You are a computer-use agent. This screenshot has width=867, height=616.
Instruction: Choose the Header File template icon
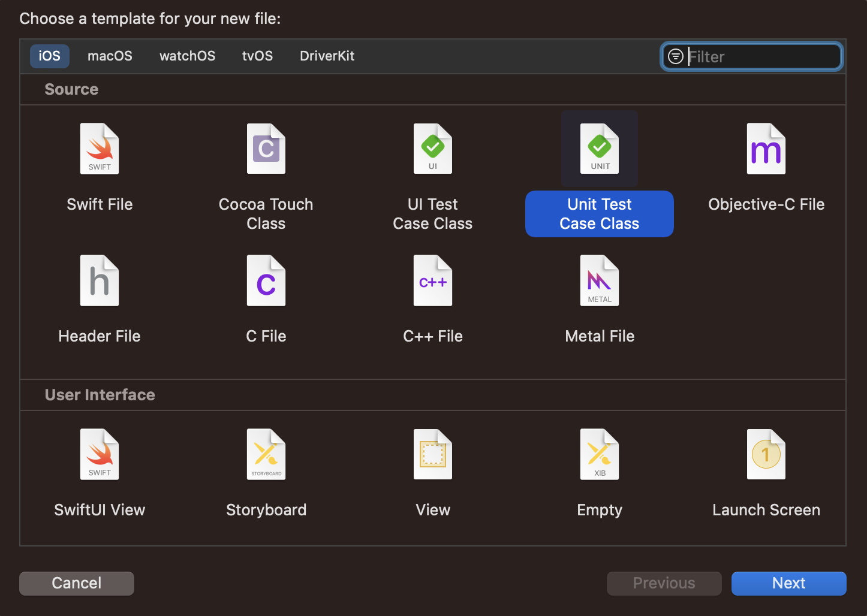point(100,280)
